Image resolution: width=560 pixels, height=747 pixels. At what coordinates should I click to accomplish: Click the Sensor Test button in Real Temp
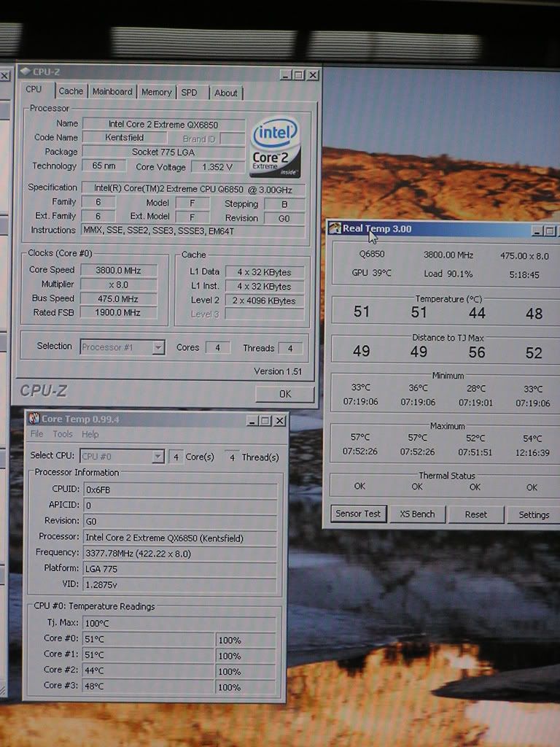(358, 514)
